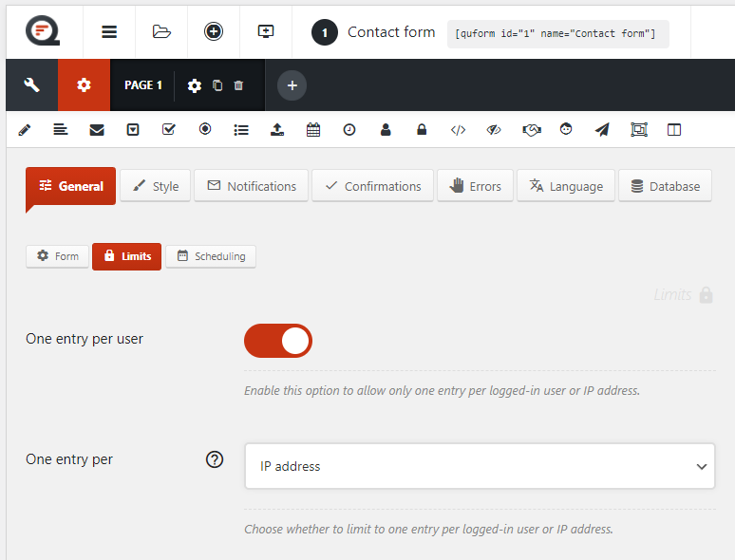Insert a Time field with clock icon
The image size is (735, 560).
[x=349, y=130]
